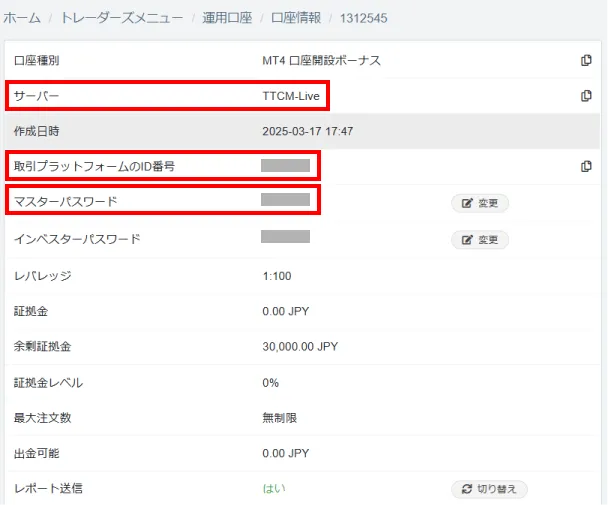Select the 2025-03-17 17:47 creation date
The width and height of the screenshot is (608, 505).
click(307, 131)
